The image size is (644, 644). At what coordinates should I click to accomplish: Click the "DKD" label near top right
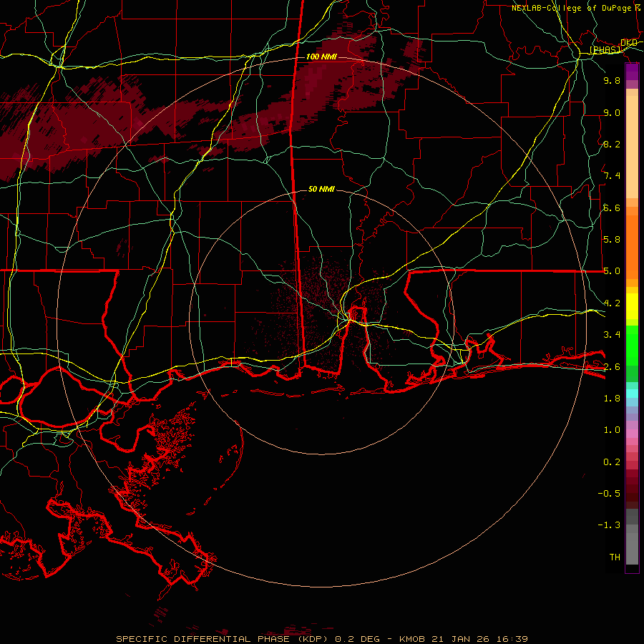click(x=629, y=43)
